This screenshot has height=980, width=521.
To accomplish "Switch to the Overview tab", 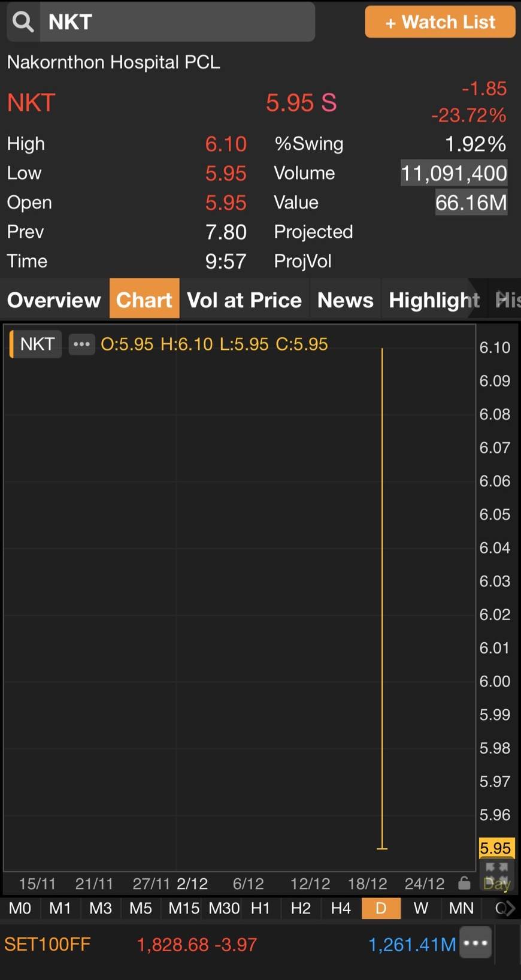I will click(x=54, y=300).
